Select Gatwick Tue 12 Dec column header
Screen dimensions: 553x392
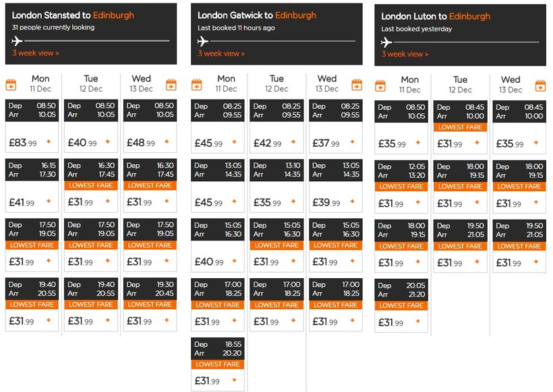tap(277, 84)
